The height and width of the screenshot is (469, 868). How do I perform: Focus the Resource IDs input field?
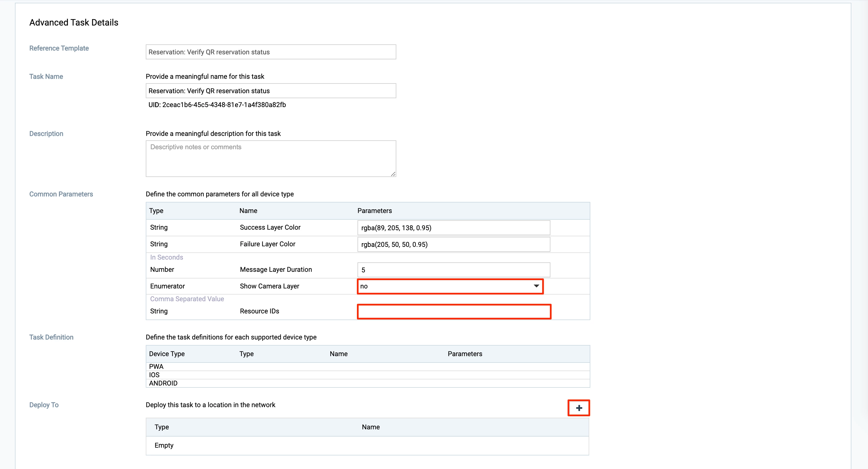tap(454, 311)
